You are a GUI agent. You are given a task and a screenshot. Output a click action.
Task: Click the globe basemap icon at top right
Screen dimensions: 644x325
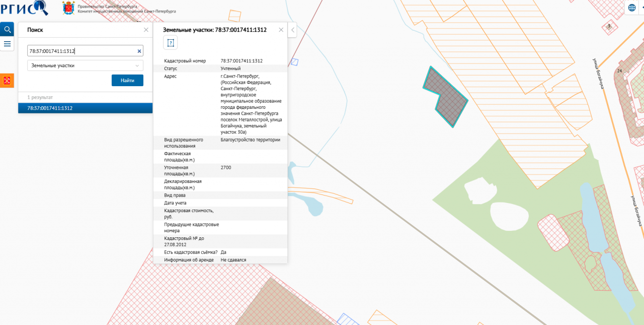[x=631, y=8]
